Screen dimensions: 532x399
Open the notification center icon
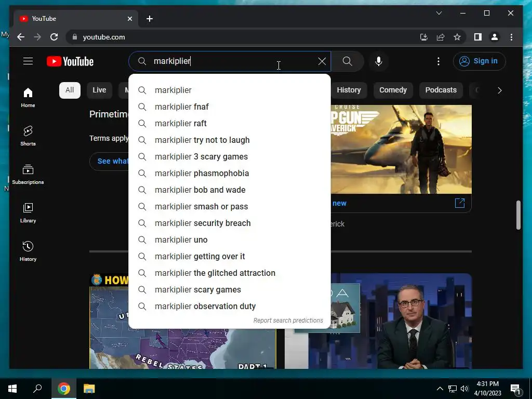[x=515, y=389]
